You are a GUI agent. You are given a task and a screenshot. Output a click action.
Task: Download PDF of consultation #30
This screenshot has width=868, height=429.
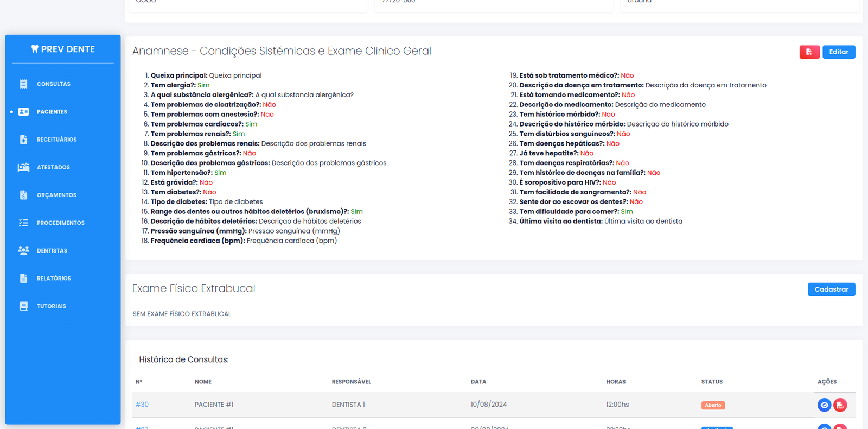840,405
